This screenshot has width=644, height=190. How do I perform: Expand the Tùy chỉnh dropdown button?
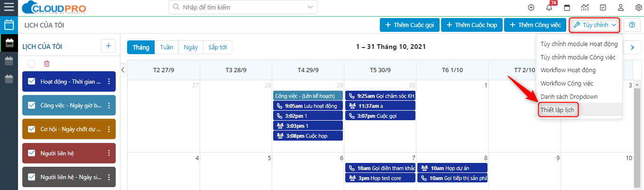tap(594, 25)
